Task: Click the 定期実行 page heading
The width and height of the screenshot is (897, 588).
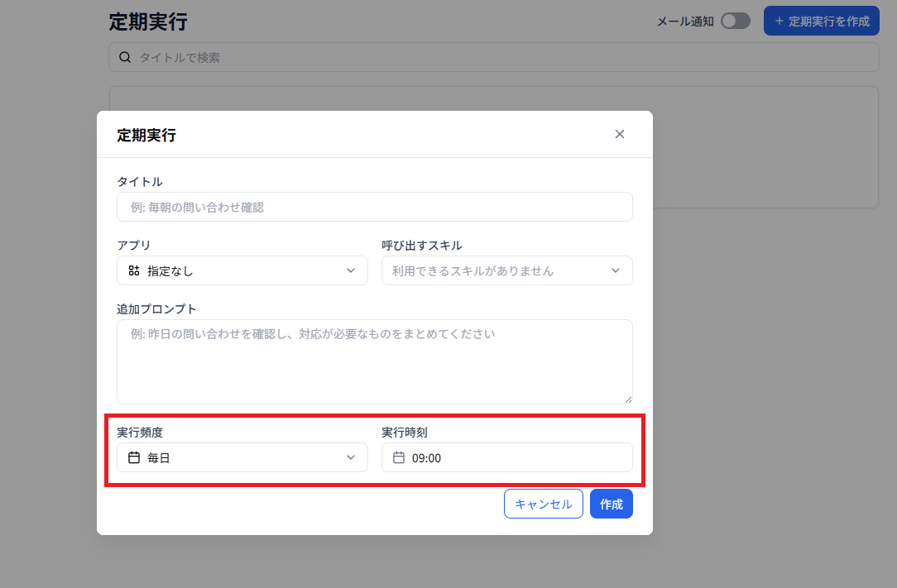Action: tap(148, 22)
